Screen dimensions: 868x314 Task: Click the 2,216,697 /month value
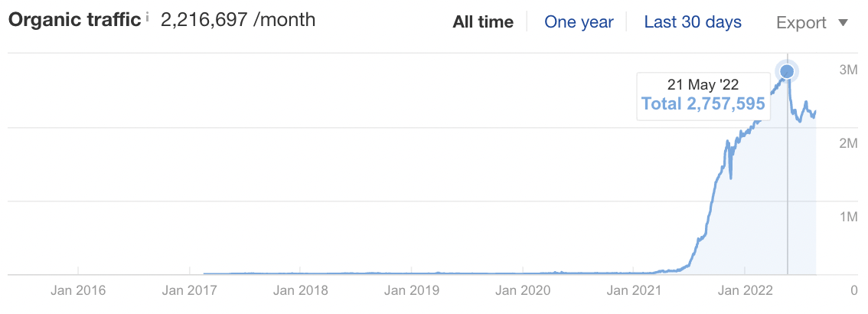238,20
